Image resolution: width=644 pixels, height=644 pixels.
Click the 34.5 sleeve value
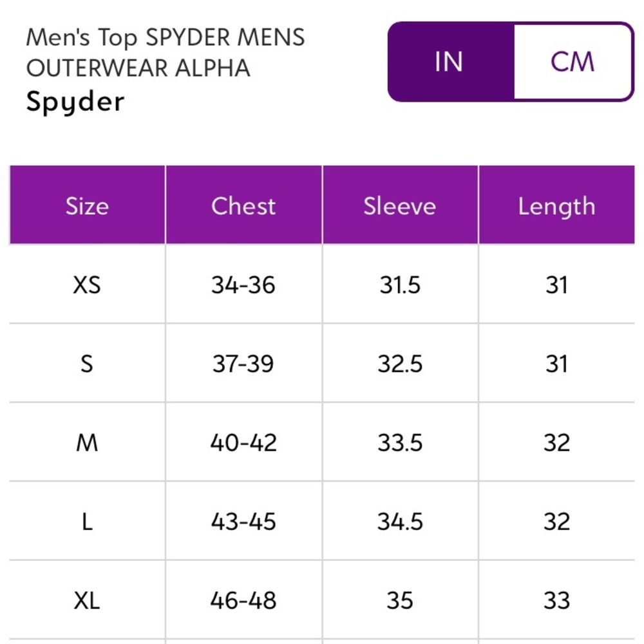point(399,522)
